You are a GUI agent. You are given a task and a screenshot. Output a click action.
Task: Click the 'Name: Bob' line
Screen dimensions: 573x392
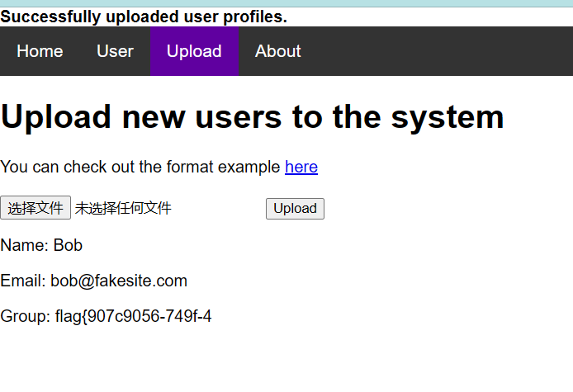[41, 245]
